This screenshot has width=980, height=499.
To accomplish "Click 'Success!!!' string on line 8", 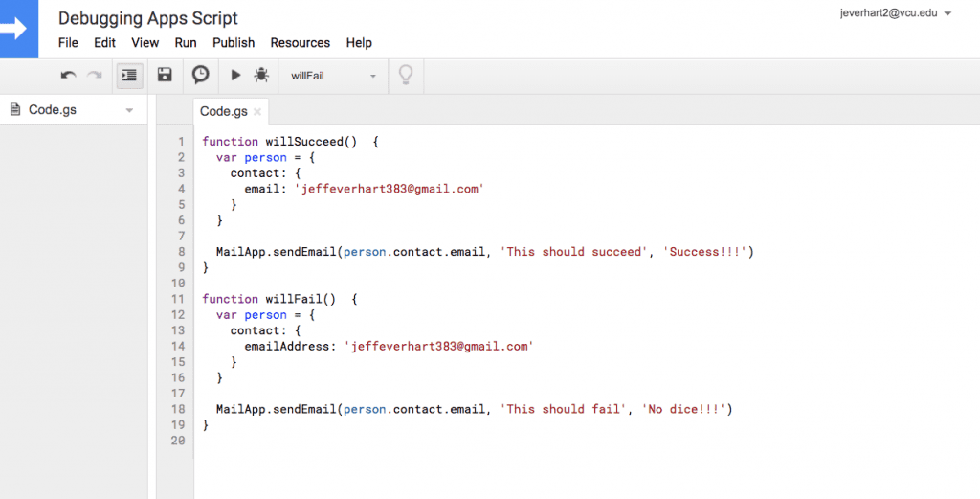I will coord(704,251).
